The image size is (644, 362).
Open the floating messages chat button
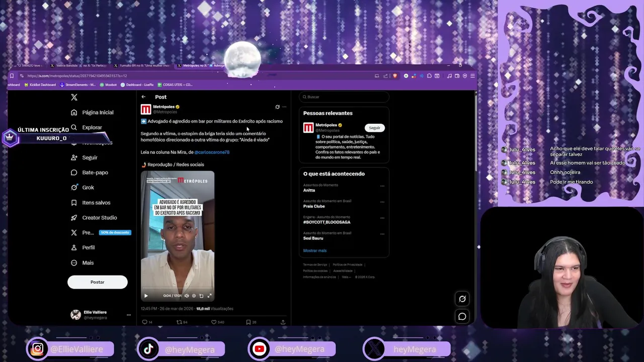click(x=462, y=316)
